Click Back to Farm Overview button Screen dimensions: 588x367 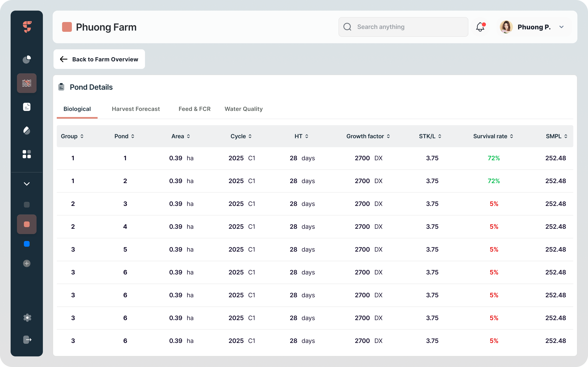99,59
